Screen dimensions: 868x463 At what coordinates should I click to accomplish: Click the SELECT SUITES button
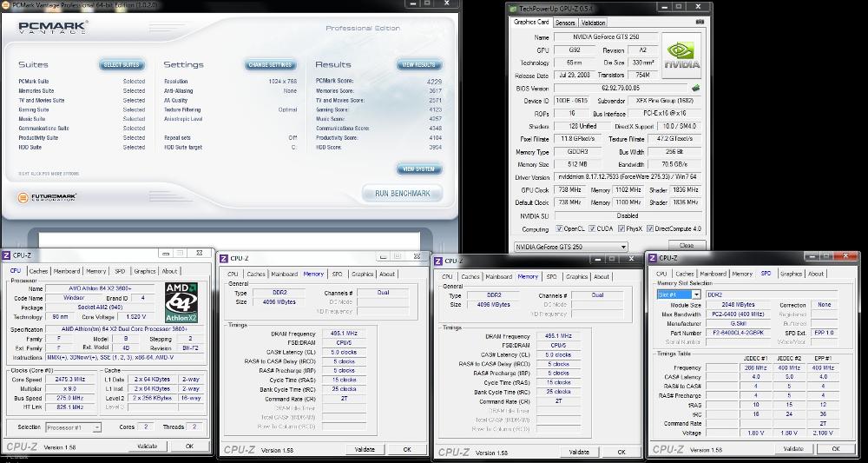(x=122, y=65)
